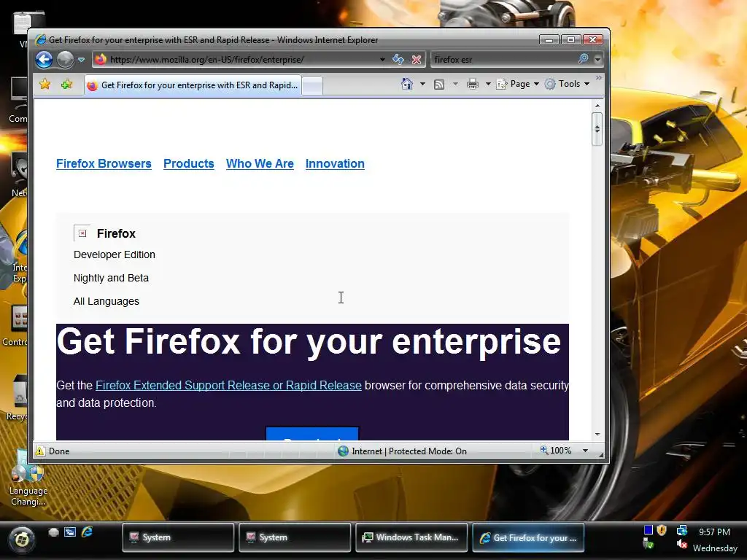Click the broken image icon beside Firefox
This screenshot has height=560, width=747.
(x=82, y=233)
